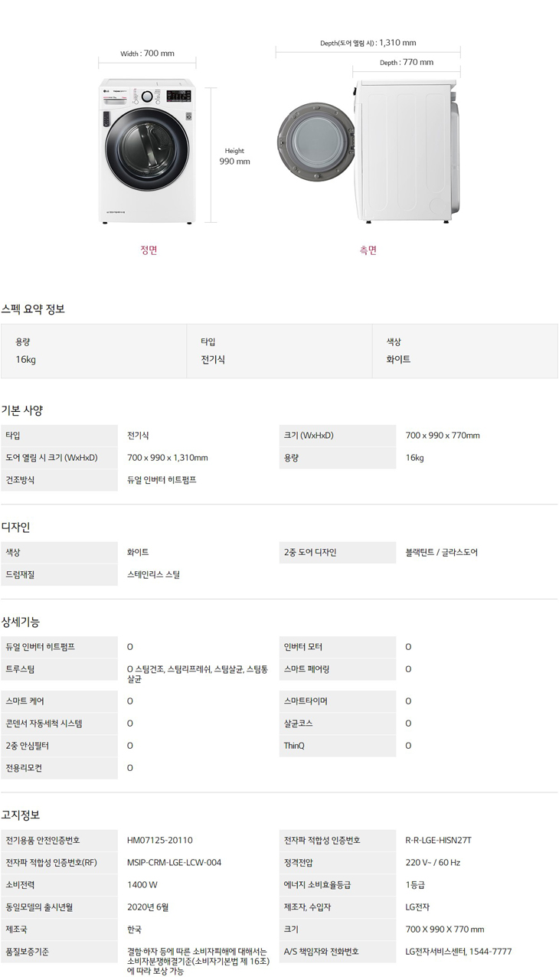This screenshot has width=559, height=980.
Task: Click the 스펙 요약 정보 section heading
Action: click(33, 309)
